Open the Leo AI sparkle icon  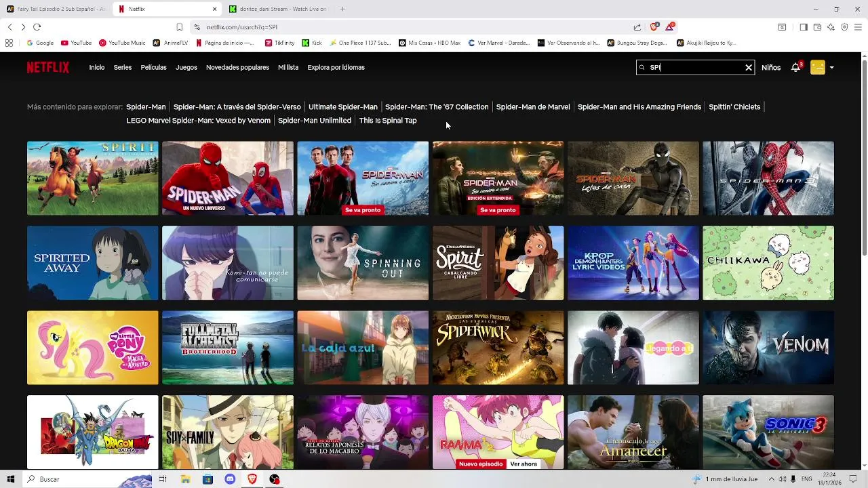(x=831, y=27)
